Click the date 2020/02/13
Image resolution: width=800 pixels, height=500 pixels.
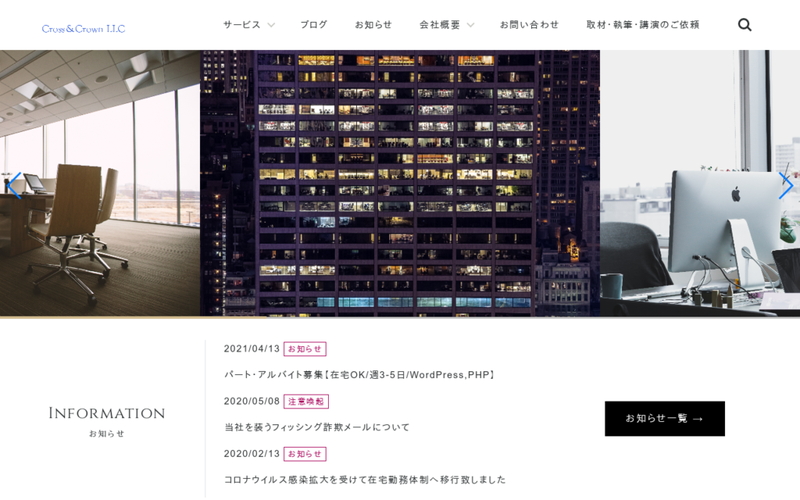(x=252, y=454)
